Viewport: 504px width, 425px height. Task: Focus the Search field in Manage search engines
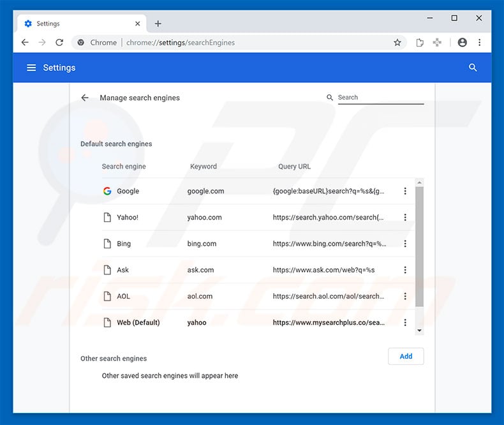(x=381, y=98)
